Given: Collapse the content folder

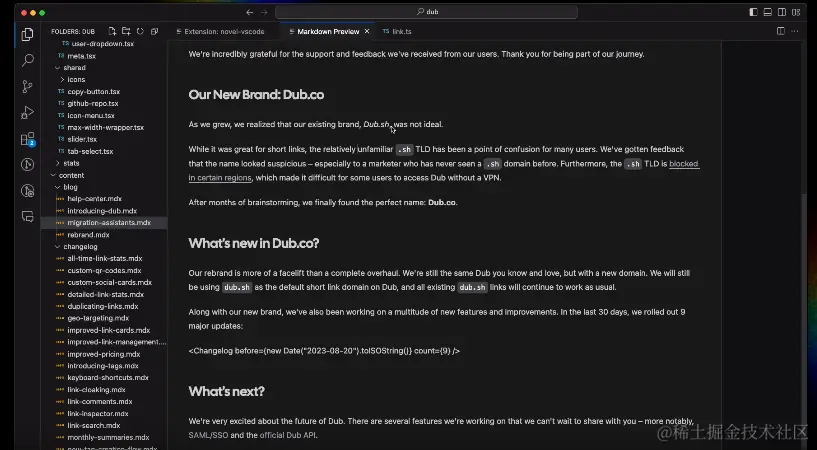Looking at the screenshot, I should (71, 175).
